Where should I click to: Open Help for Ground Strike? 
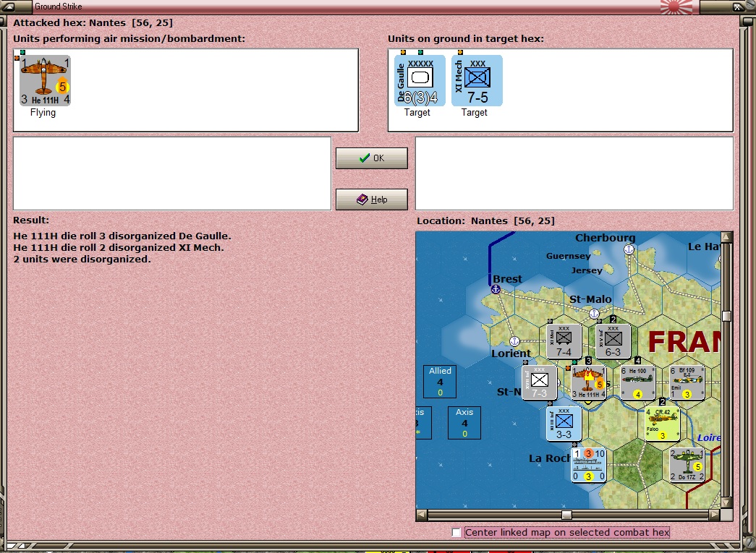click(372, 200)
